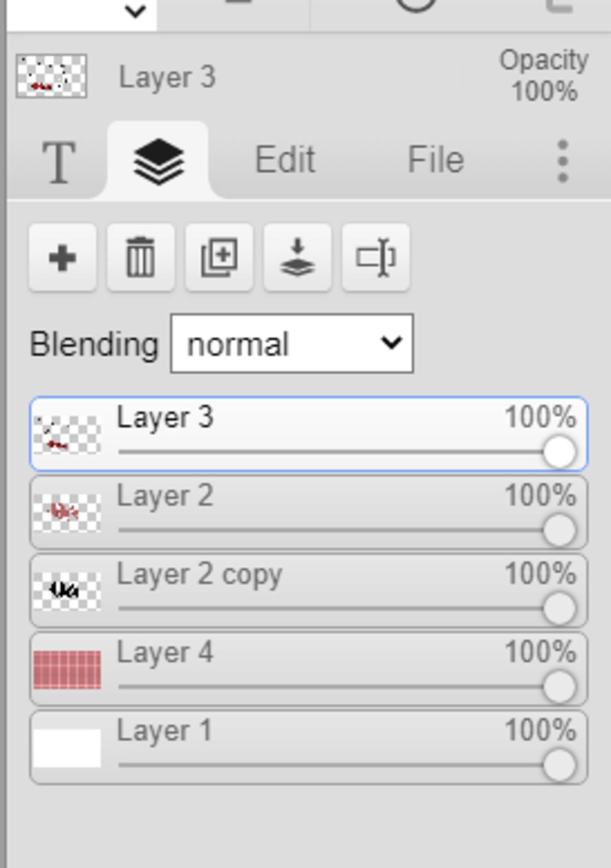Open the Edit tab

285,160
